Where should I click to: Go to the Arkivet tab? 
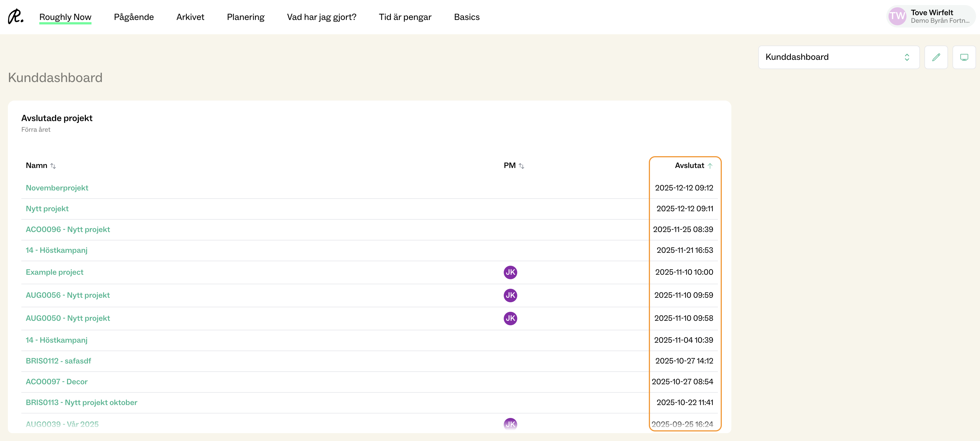[190, 17]
